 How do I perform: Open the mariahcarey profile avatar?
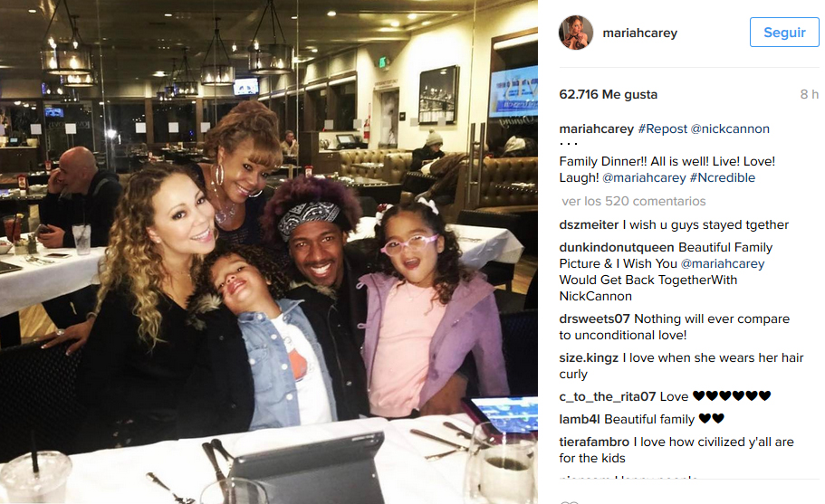576,33
